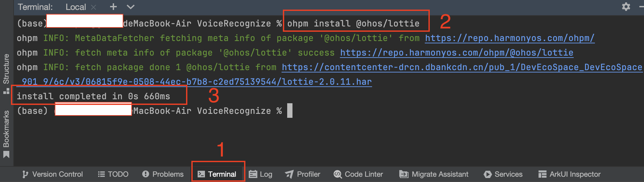Open the Code Linter panel
The height and width of the screenshot is (182, 644).
pos(358,174)
